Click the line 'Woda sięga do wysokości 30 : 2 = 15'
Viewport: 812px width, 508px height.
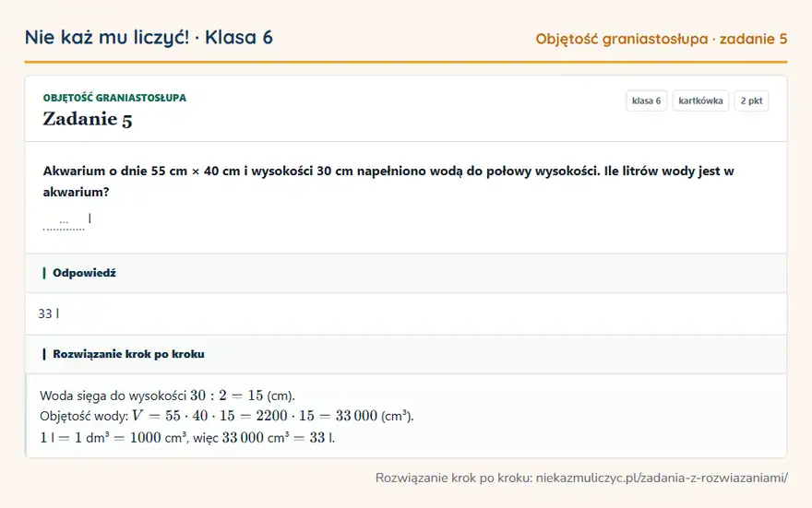(x=167, y=396)
